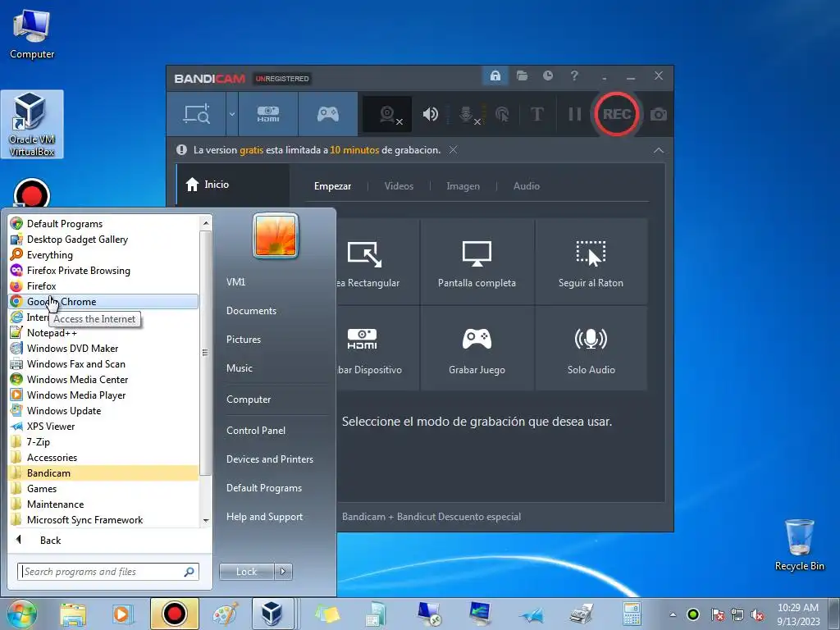Select game recording mode gamepad in toolbar
Viewport: 840px width, 630px height.
pyautogui.click(x=328, y=114)
